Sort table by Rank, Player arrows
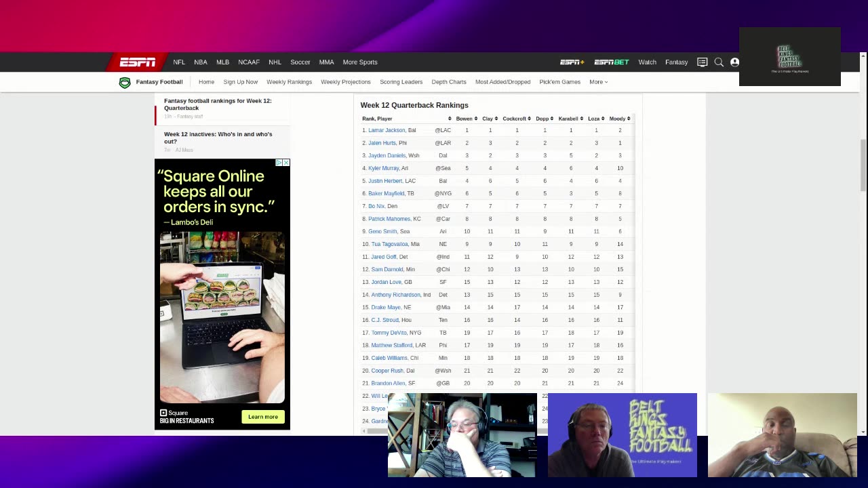868x488 pixels. pyautogui.click(x=449, y=119)
